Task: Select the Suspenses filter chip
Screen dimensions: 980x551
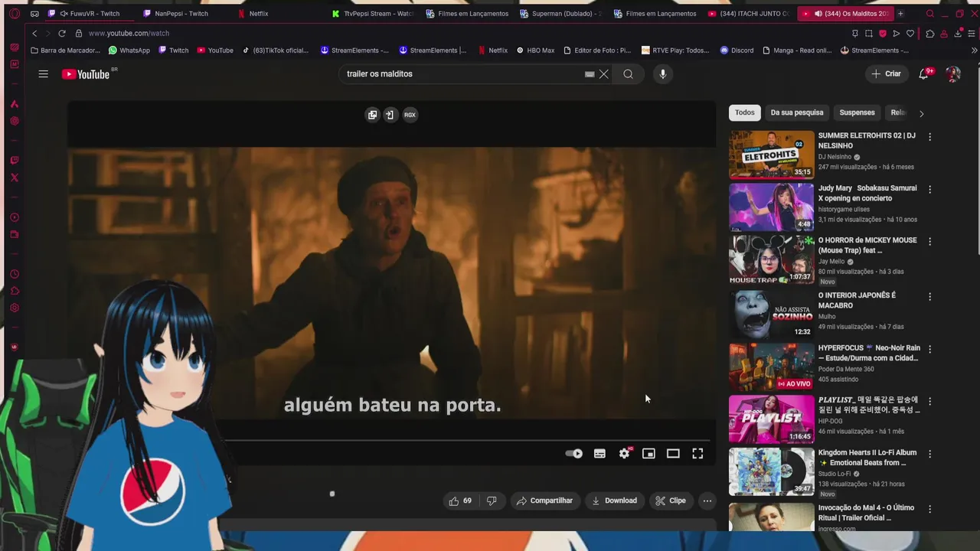Action: [x=857, y=112]
